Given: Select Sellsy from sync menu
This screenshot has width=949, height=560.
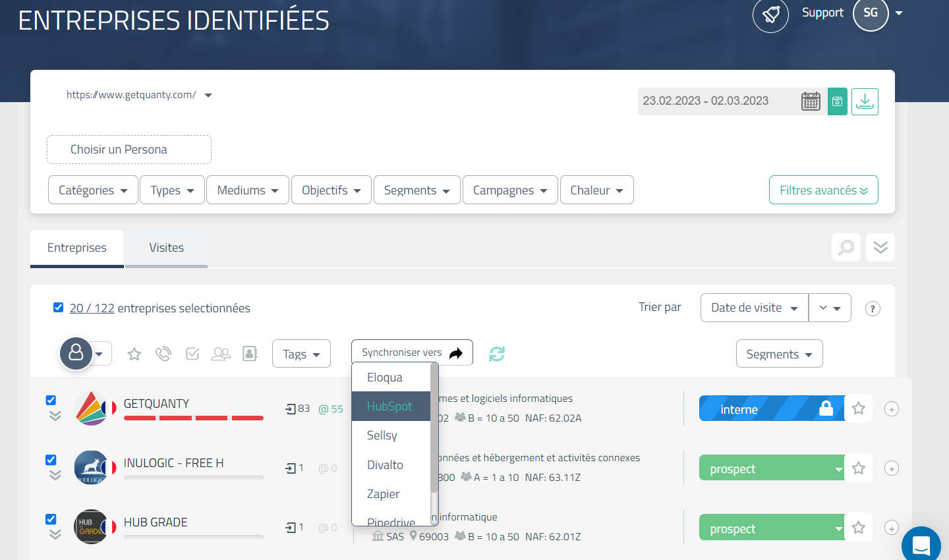Looking at the screenshot, I should click(x=391, y=435).
